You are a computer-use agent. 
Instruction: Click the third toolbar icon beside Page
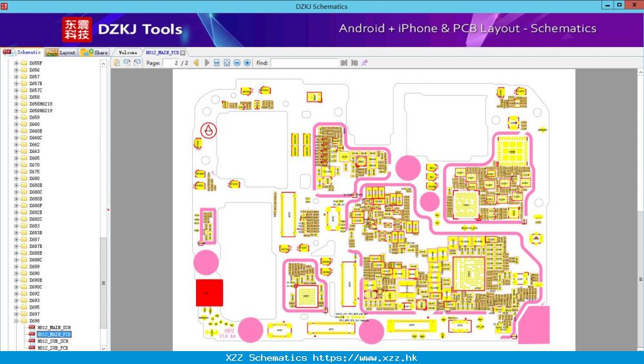137,63
